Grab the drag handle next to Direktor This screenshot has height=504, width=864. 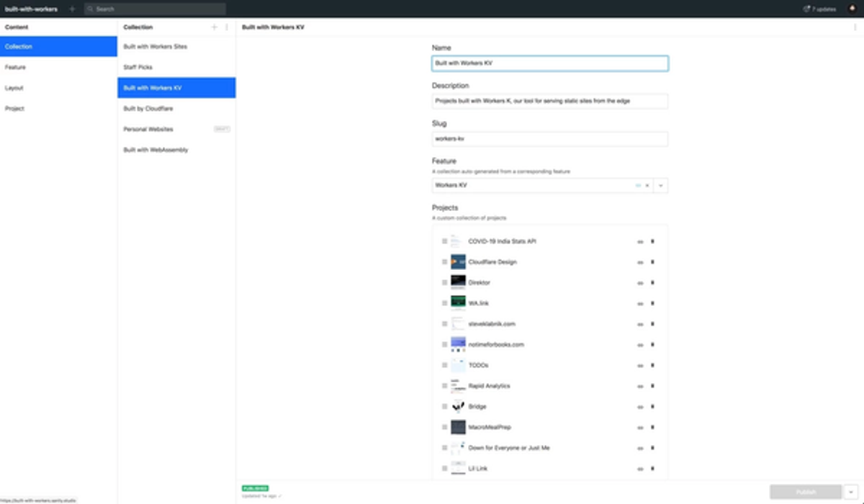(444, 282)
